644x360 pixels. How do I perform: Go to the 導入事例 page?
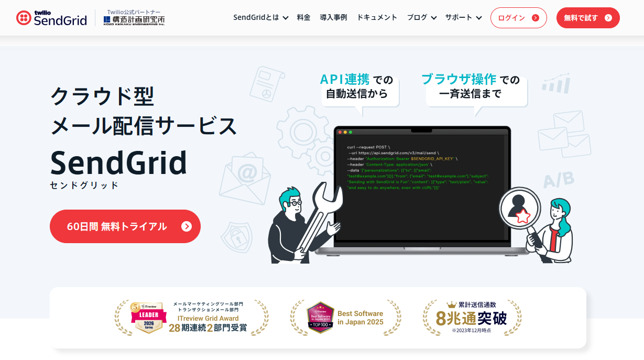tap(333, 17)
